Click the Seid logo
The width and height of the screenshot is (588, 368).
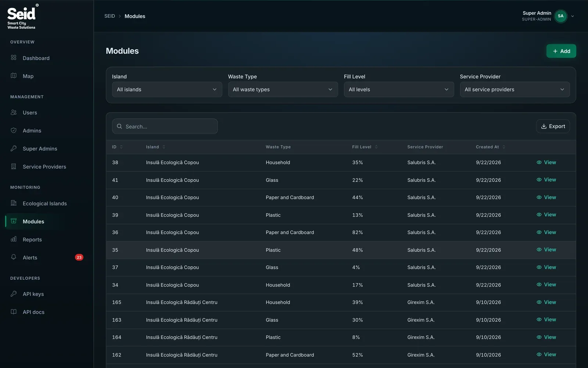22,17
